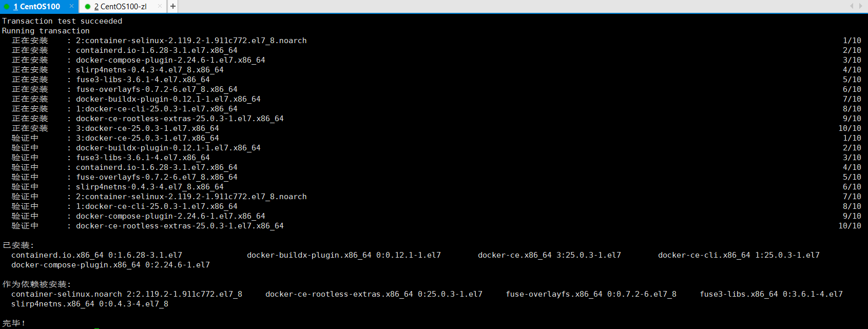This screenshot has width=868, height=329.
Task: Click the 验证中 line for 3:docker-ce-25.0.3-1.el7.x86_64
Action: point(436,138)
